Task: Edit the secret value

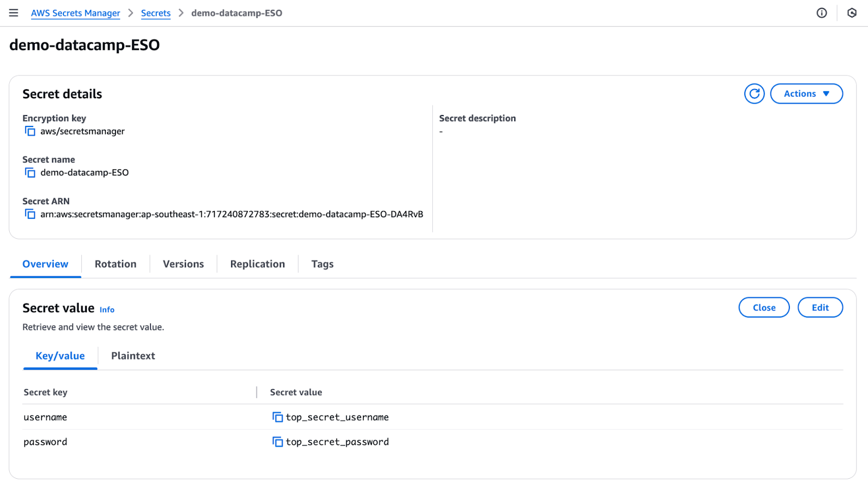Action: 820,308
